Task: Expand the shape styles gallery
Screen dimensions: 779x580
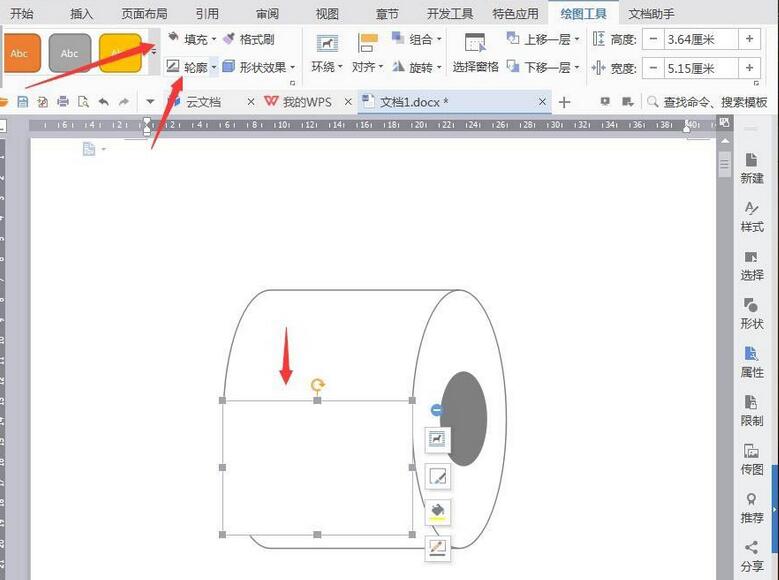Action: point(154,52)
